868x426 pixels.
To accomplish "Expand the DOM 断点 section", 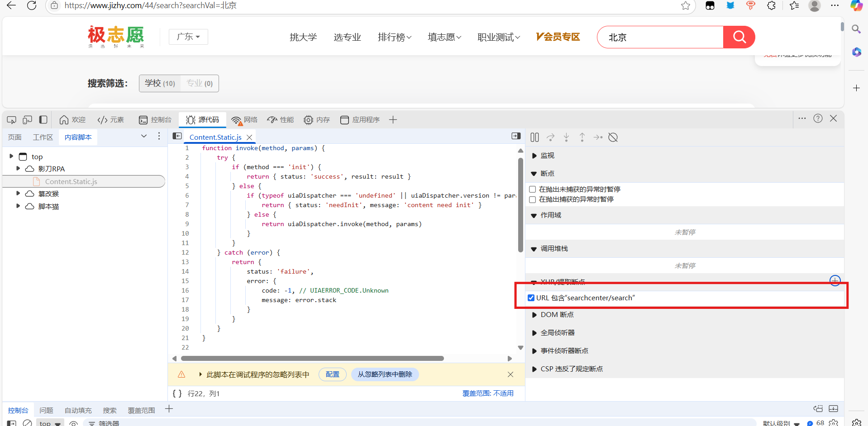I will 534,315.
